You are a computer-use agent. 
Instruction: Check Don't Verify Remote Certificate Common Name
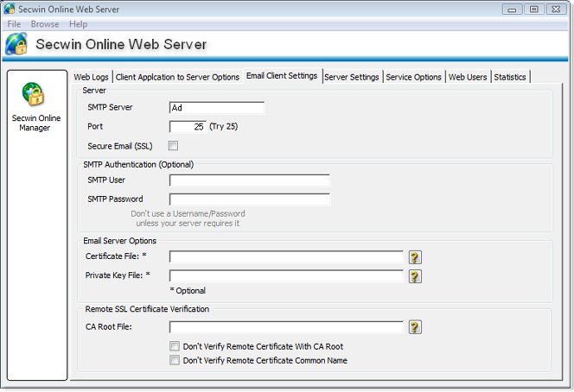(x=175, y=360)
